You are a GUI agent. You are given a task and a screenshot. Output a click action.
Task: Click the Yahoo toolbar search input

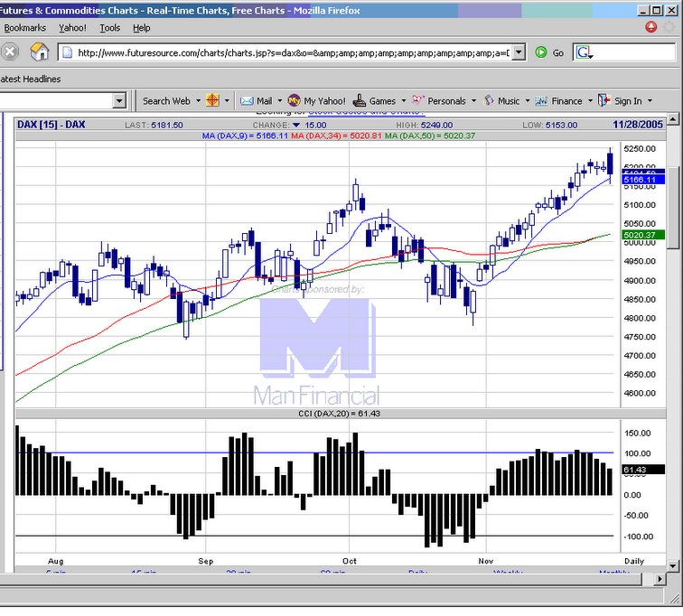57,101
